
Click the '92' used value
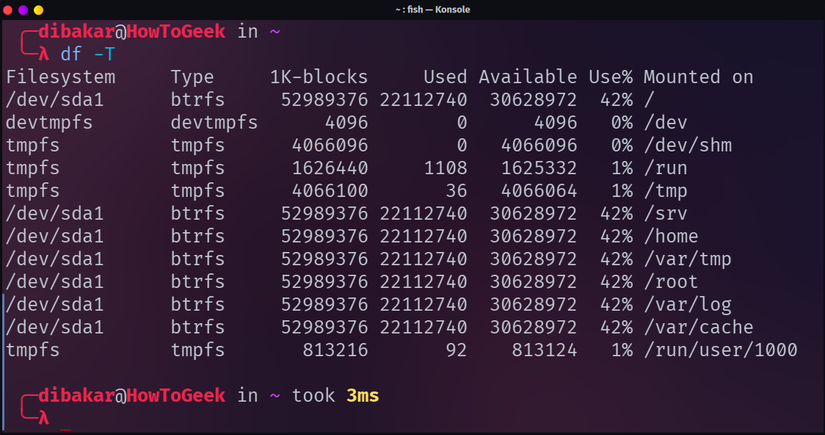pos(456,350)
